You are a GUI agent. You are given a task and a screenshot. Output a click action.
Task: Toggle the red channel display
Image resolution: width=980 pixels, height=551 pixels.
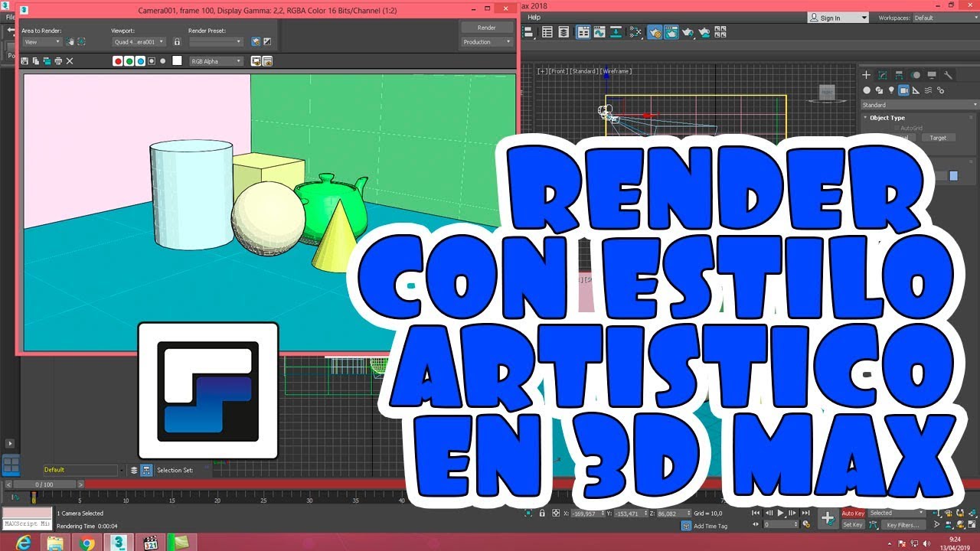(118, 61)
